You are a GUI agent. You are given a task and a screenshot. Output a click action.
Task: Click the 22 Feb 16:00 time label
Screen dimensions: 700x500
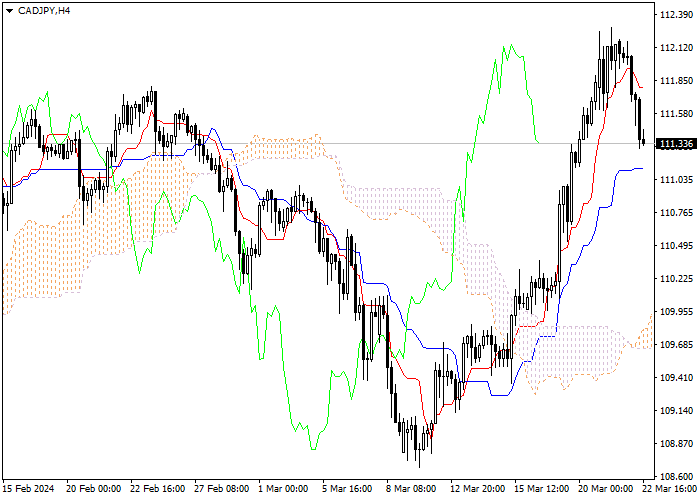(158, 489)
